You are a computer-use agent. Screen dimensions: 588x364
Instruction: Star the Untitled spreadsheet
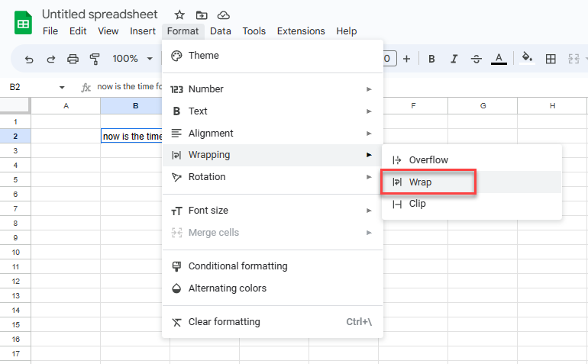click(179, 15)
